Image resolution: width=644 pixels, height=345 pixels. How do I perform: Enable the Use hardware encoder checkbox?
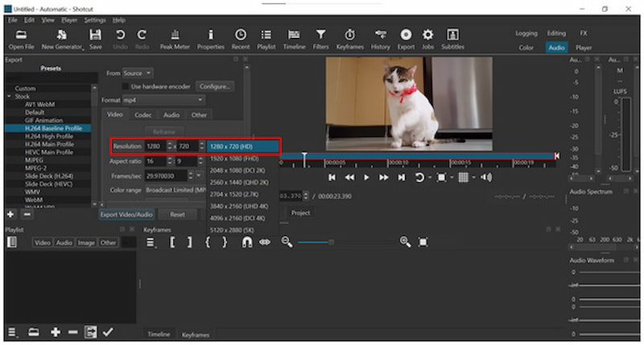coord(126,85)
